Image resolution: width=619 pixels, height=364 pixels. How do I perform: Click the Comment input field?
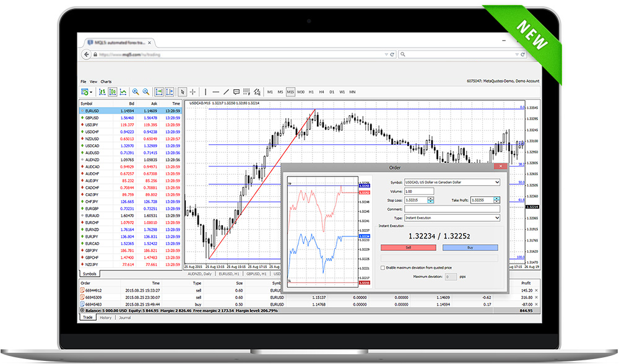452,209
